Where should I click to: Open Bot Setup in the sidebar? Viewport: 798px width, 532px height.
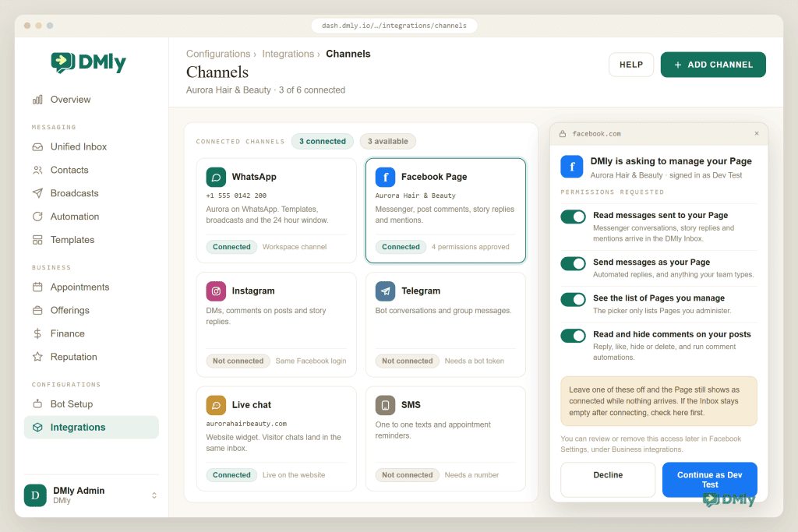point(91,404)
